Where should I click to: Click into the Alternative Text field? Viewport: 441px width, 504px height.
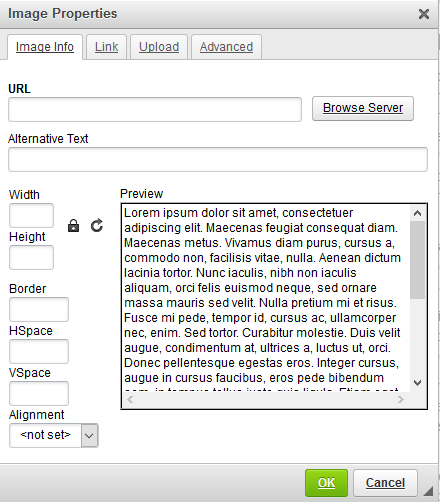click(218, 159)
